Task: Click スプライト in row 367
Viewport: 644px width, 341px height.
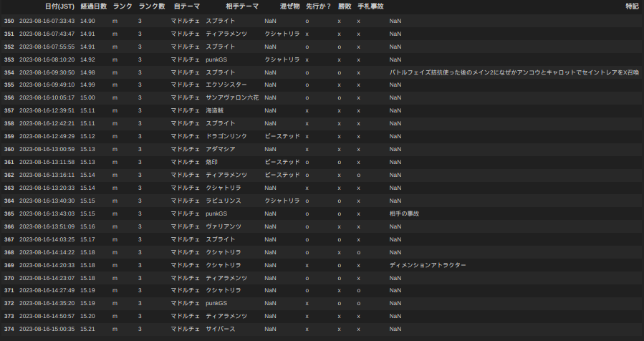Action: [x=221, y=239]
